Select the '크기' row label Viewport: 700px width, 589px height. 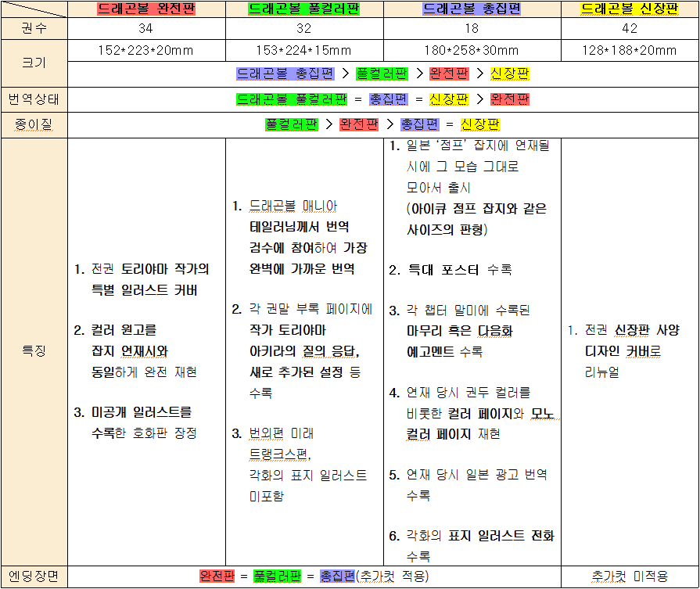[x=34, y=63]
